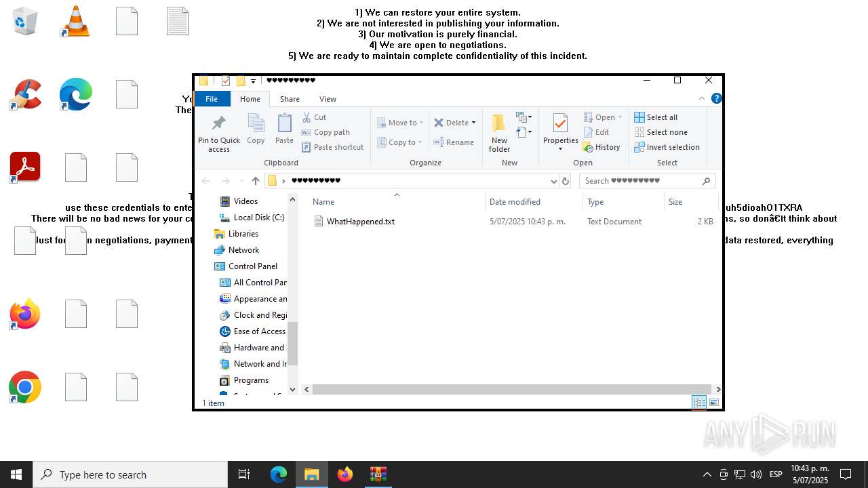Open Adobe Acrobat desktop shortcut
868x488 pixels.
click(x=25, y=167)
